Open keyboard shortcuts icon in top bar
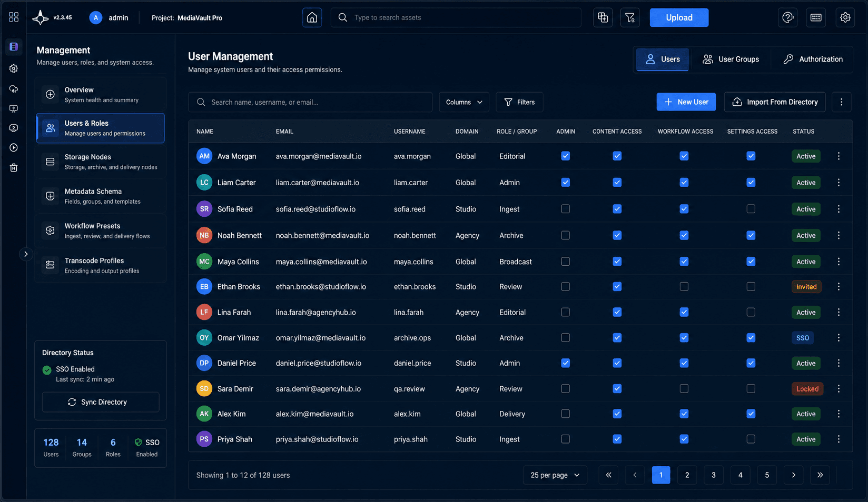 816,17
